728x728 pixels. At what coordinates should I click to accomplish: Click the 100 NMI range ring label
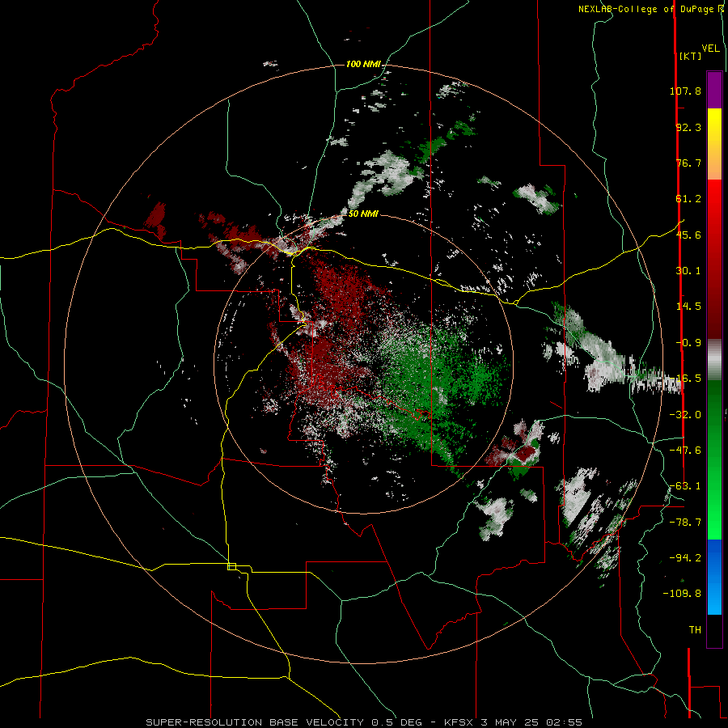[x=363, y=64]
